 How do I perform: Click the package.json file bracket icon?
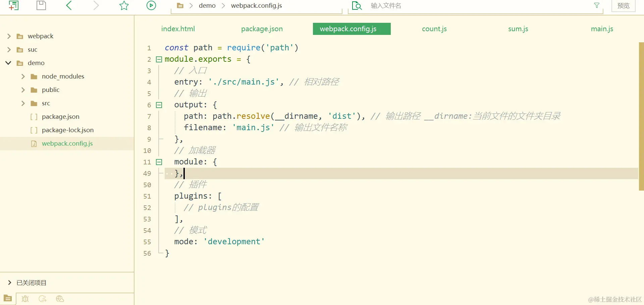click(x=34, y=117)
